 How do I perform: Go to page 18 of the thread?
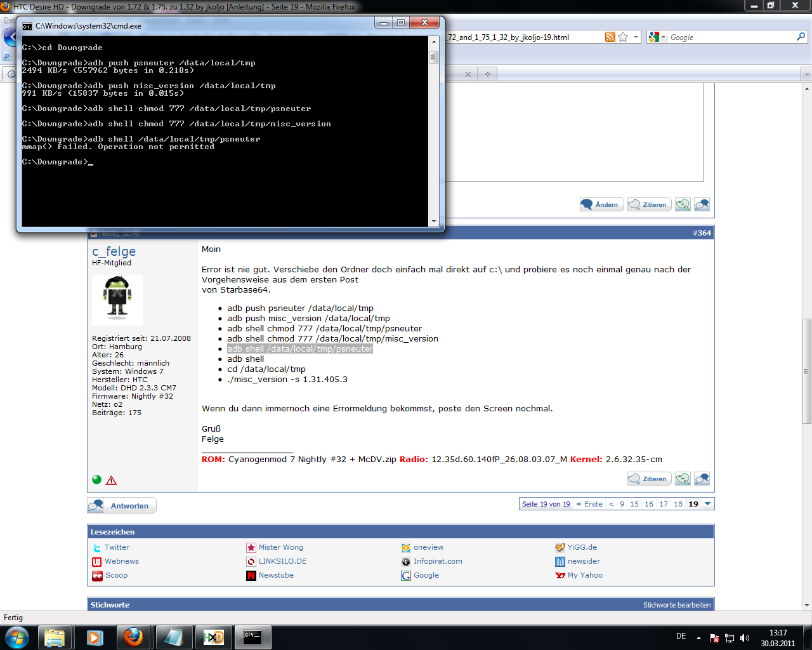(x=678, y=504)
